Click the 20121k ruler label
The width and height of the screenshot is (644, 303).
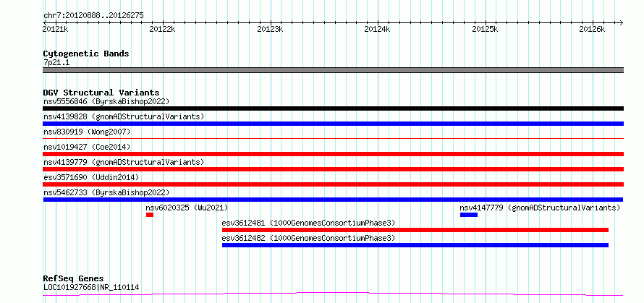point(55,30)
